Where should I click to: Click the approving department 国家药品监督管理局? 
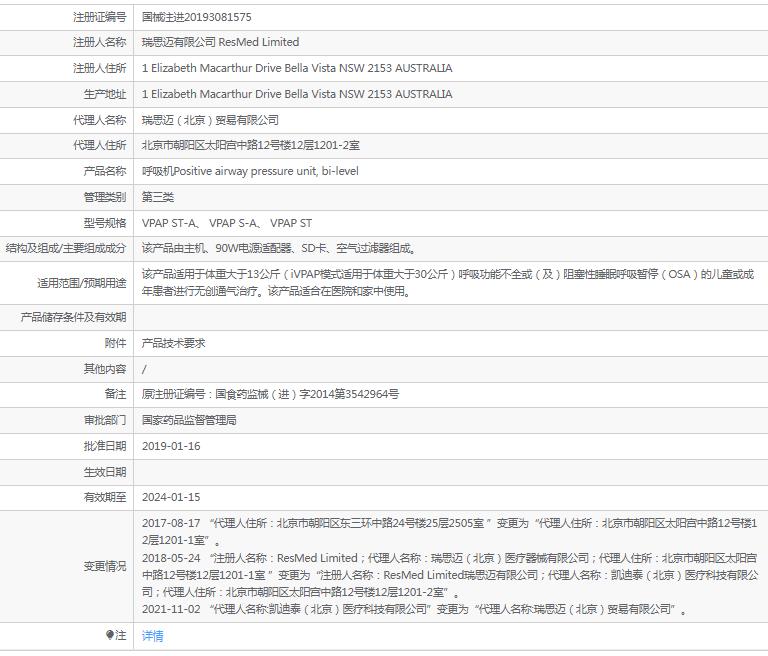189,420
